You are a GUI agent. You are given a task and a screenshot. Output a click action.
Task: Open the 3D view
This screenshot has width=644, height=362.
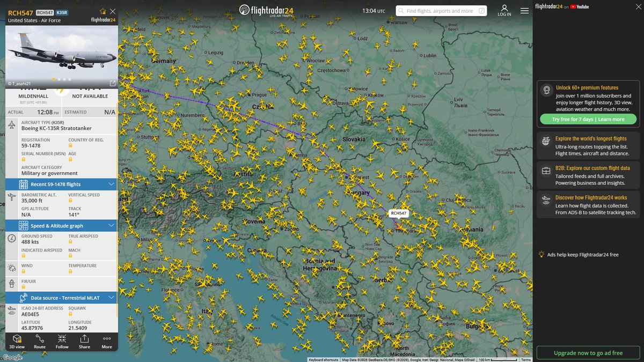[x=17, y=342]
